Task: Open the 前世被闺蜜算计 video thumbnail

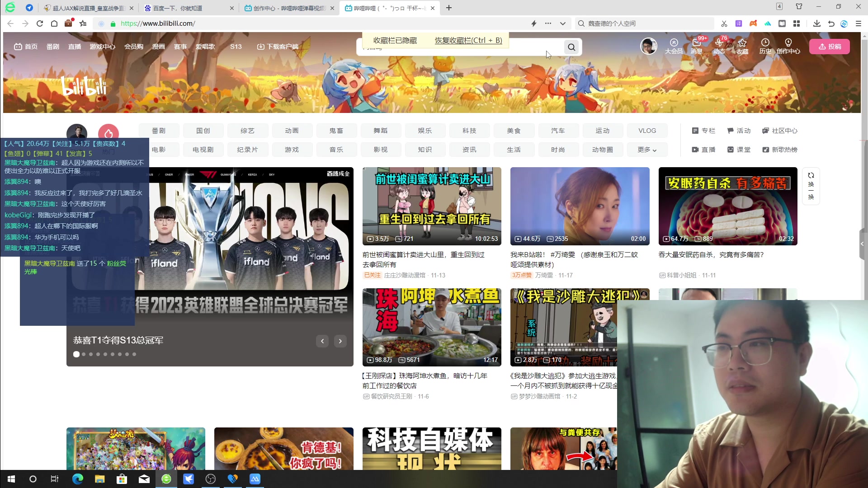Action: click(x=432, y=206)
